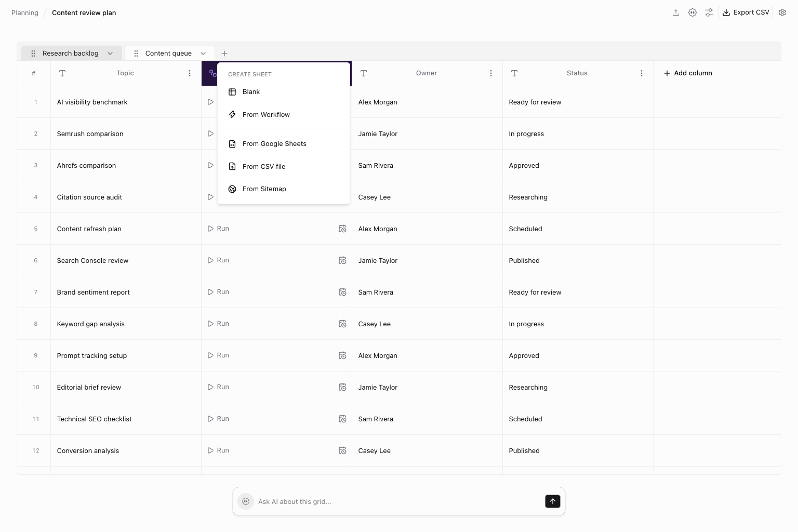This screenshot has height=532, width=798.
Task: Click the Add column button
Action: 688,73
